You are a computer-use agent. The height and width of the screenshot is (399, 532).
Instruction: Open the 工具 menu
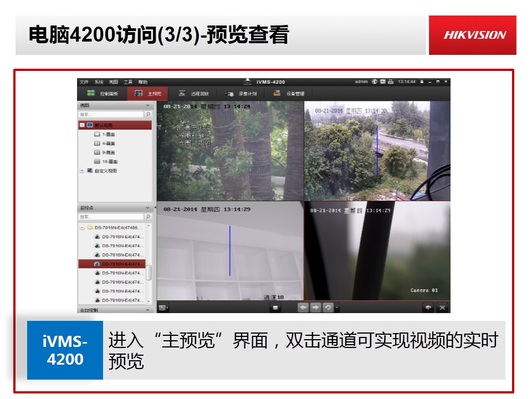coord(128,82)
